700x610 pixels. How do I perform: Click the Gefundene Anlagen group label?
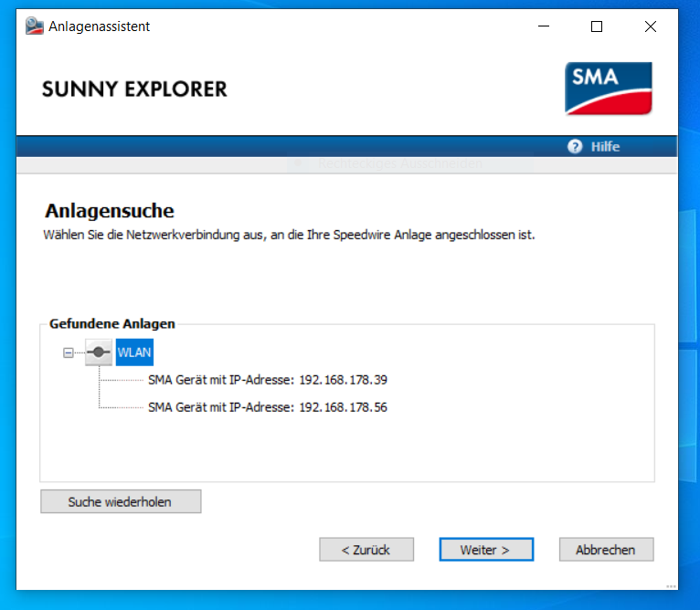click(x=112, y=323)
